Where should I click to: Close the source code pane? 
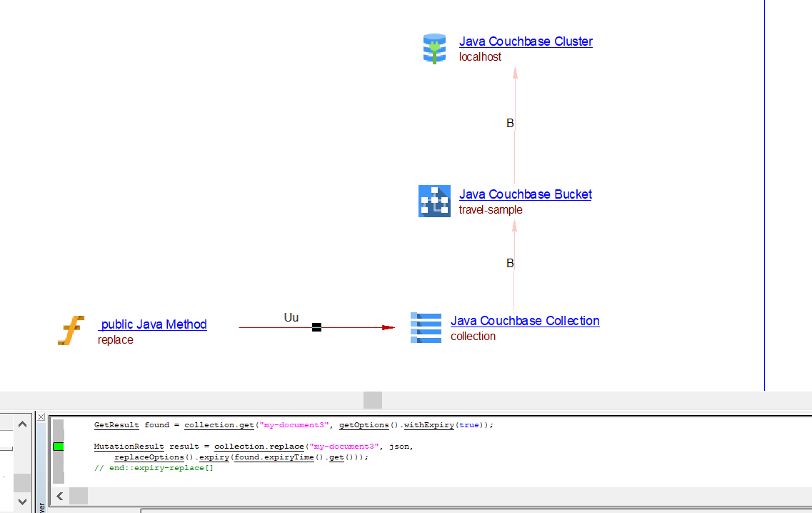pos(41,417)
